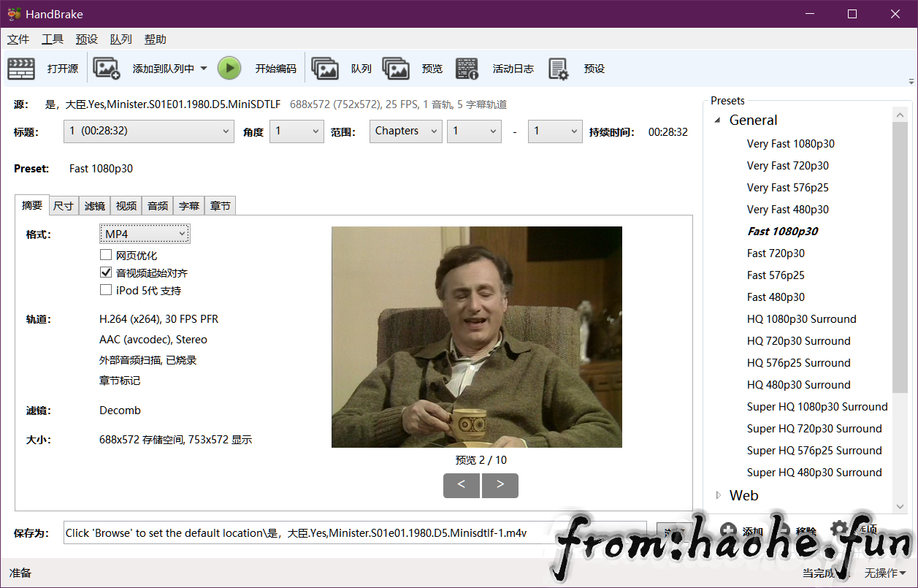
Task: Open the 帮助 menu
Action: click(156, 39)
